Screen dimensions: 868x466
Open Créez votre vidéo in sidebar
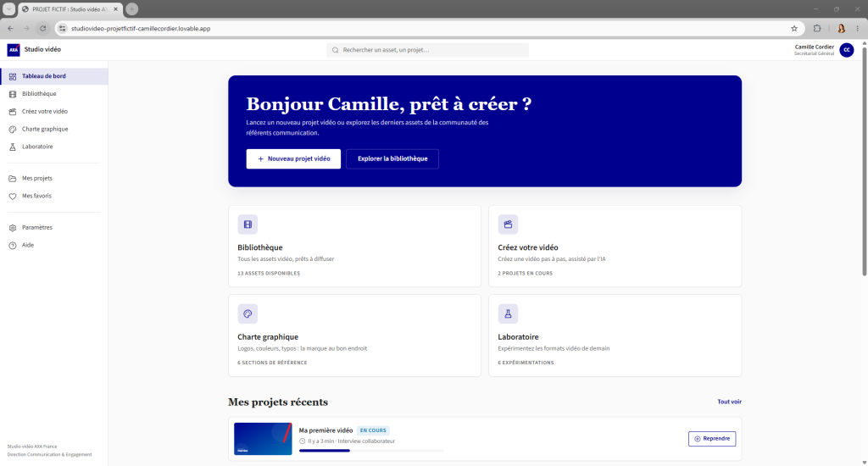tap(54, 112)
